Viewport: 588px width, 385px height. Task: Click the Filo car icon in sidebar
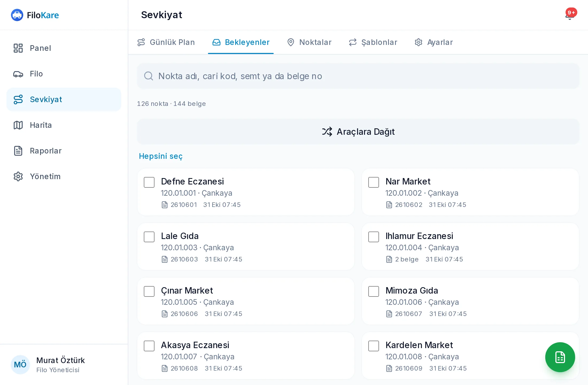[x=18, y=74]
